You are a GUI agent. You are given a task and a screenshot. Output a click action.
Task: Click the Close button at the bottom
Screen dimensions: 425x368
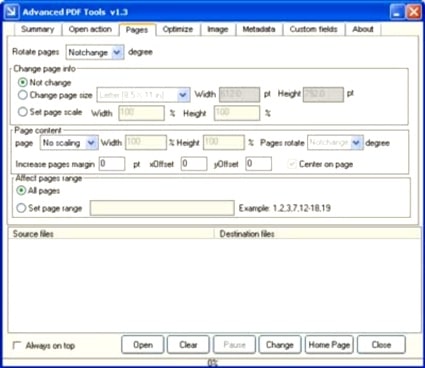pyautogui.click(x=381, y=345)
